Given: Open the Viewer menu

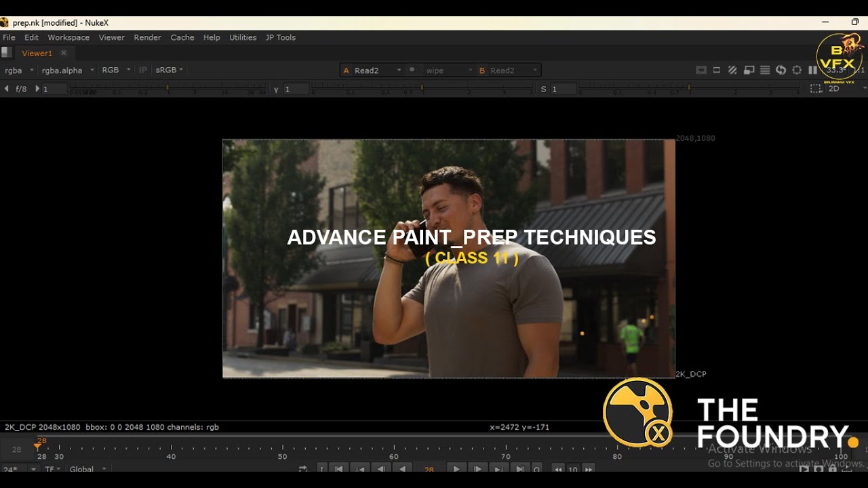Looking at the screenshot, I should pyautogui.click(x=112, y=37).
